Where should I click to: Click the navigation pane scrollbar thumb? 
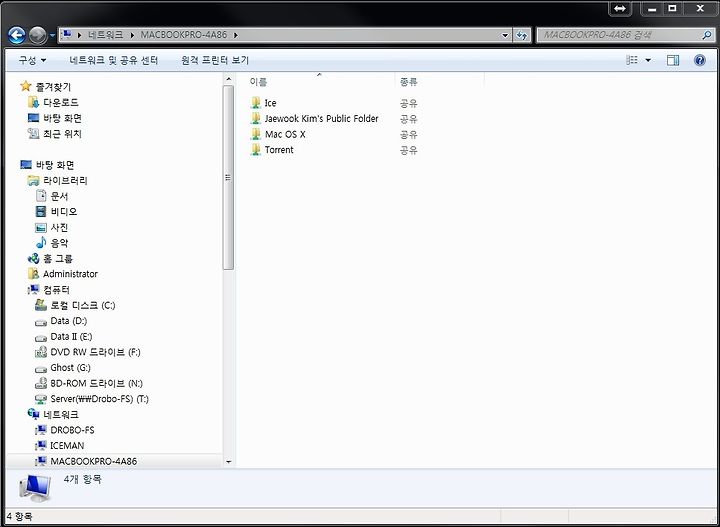tap(228, 178)
